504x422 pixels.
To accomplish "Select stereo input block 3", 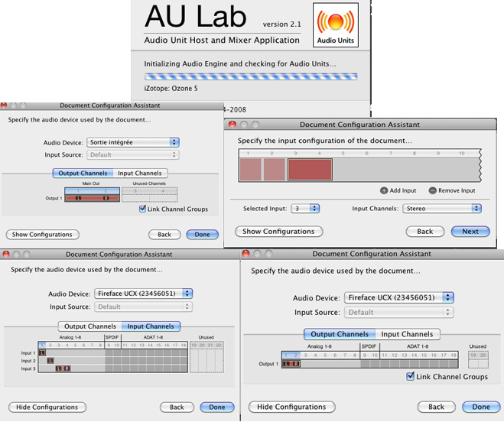I will [310, 170].
